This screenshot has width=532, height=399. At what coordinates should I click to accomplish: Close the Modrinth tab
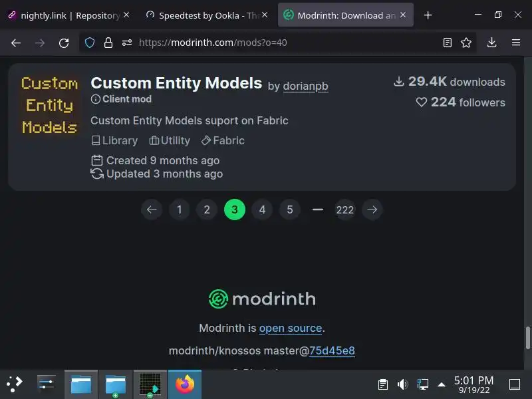coord(403,15)
